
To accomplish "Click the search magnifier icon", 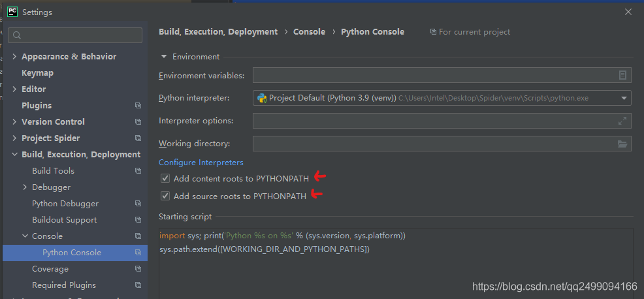I will [17, 35].
